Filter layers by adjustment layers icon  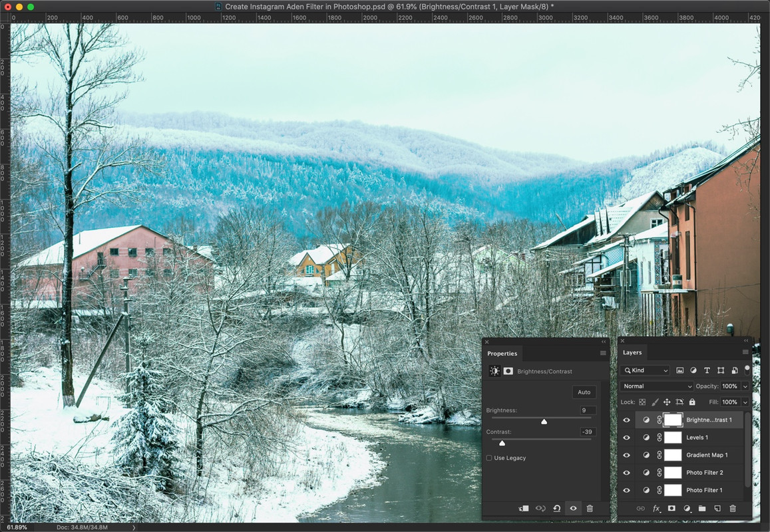[x=693, y=370]
